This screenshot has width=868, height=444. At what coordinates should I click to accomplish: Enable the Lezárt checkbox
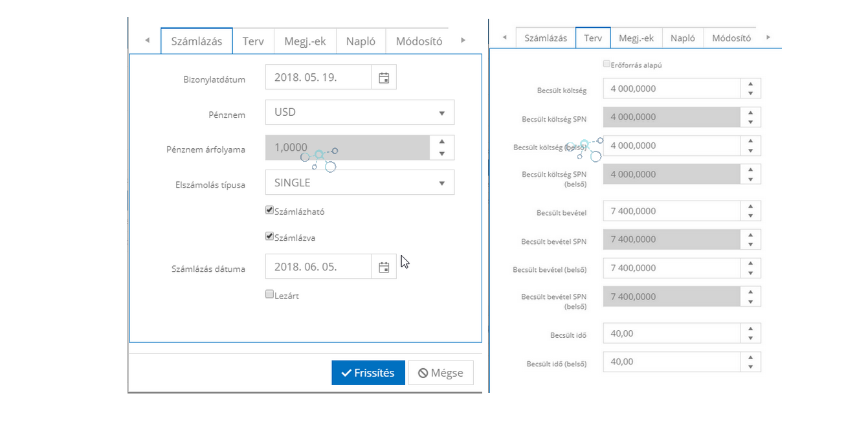[x=270, y=294]
